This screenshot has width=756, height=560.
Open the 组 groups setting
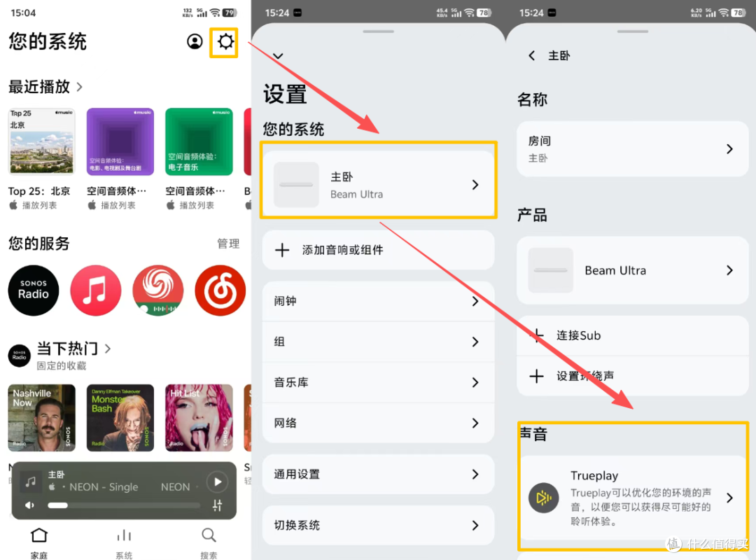pyautogui.click(x=378, y=342)
